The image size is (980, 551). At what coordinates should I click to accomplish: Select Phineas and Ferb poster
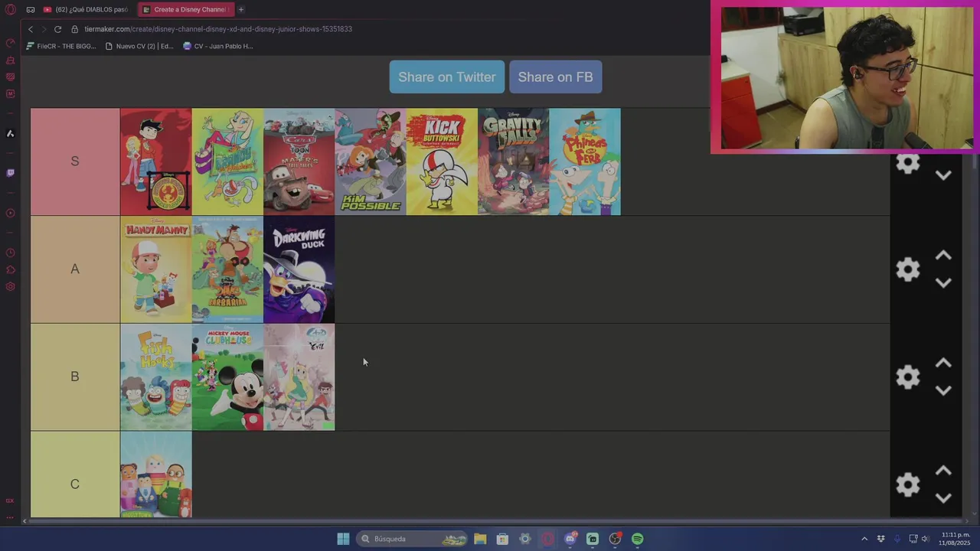pos(585,161)
